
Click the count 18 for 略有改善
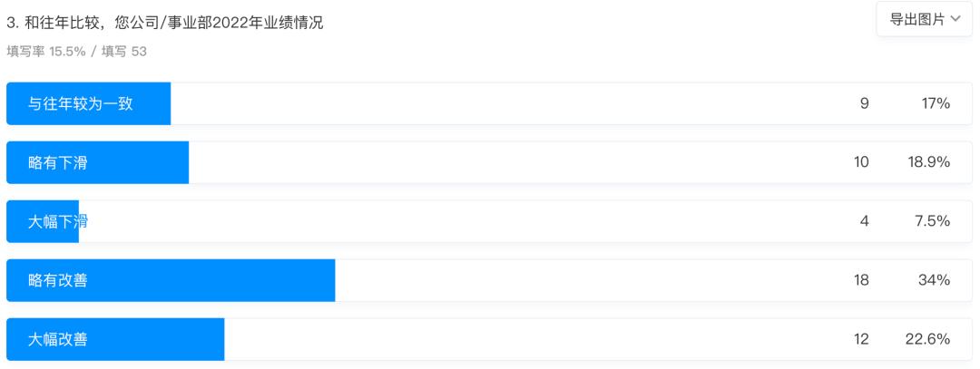[x=860, y=280]
